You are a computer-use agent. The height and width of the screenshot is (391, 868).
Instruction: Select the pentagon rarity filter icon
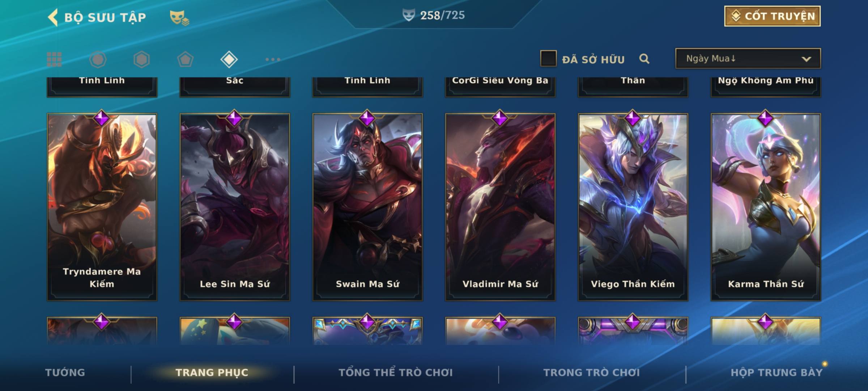tap(185, 59)
